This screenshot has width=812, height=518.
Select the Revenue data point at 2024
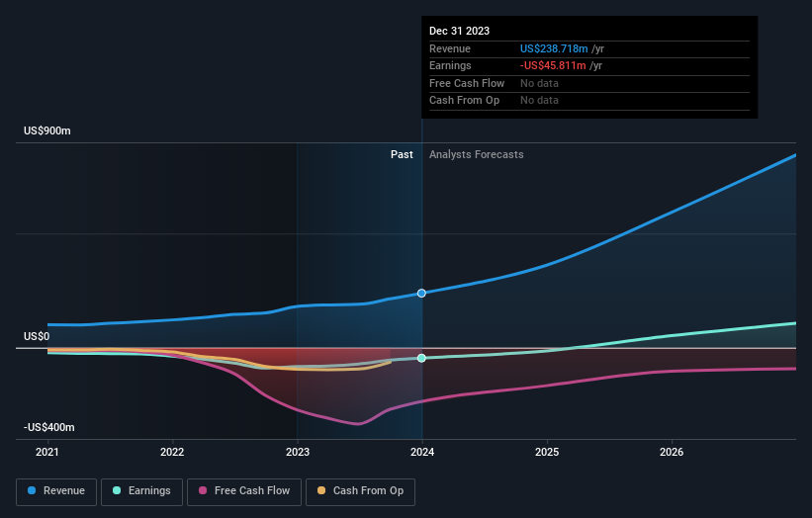pos(421,293)
